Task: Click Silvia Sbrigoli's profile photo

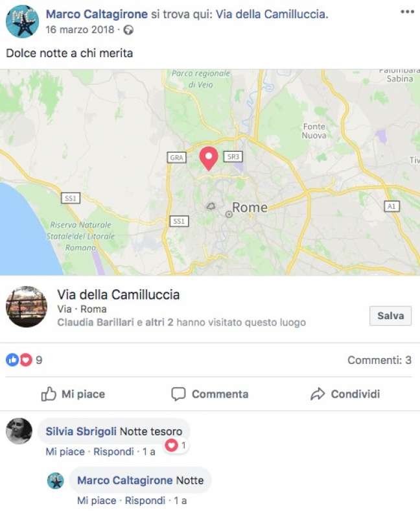Action: pos(19,431)
